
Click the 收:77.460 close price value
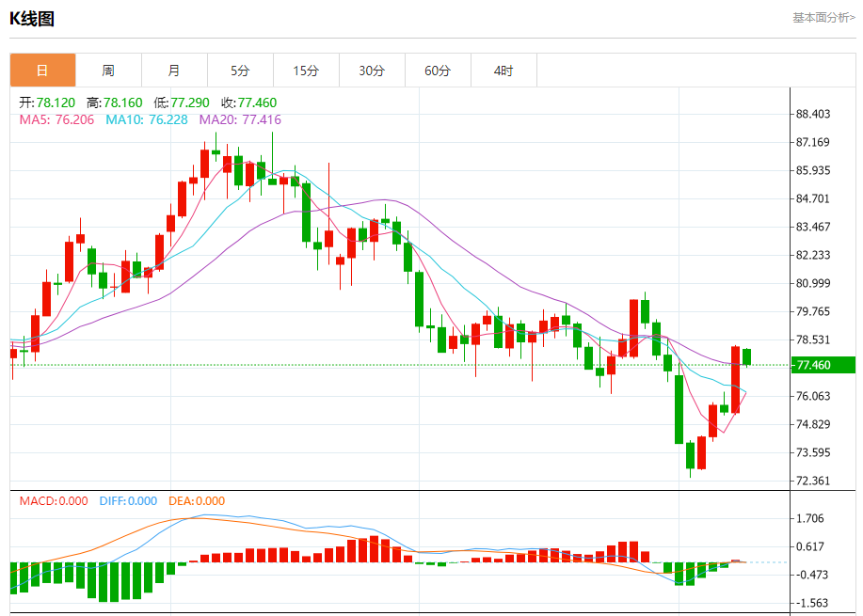tap(248, 103)
